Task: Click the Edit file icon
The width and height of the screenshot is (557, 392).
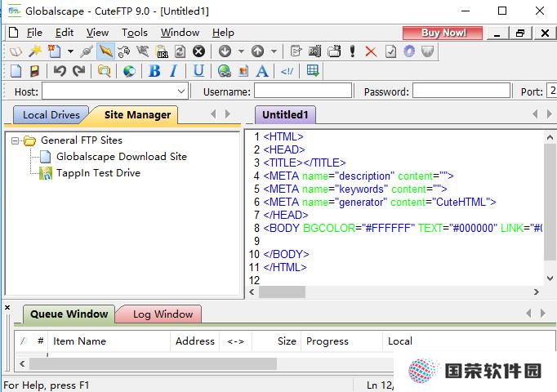Action: point(296,51)
